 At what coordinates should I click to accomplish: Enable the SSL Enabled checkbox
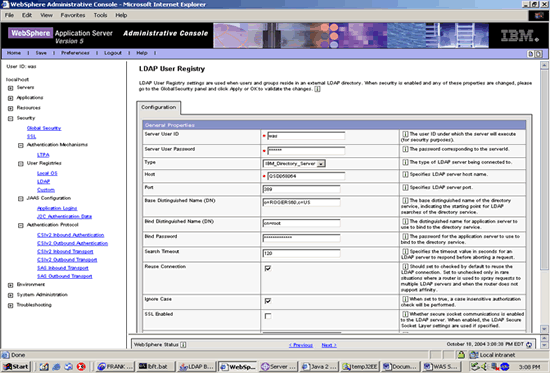pos(268,316)
